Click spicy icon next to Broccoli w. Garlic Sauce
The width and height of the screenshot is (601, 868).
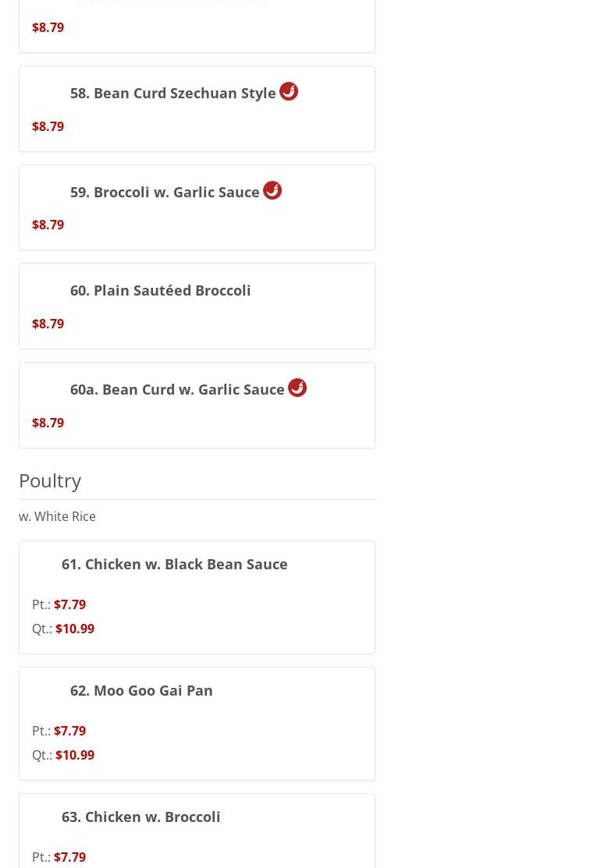[272, 190]
